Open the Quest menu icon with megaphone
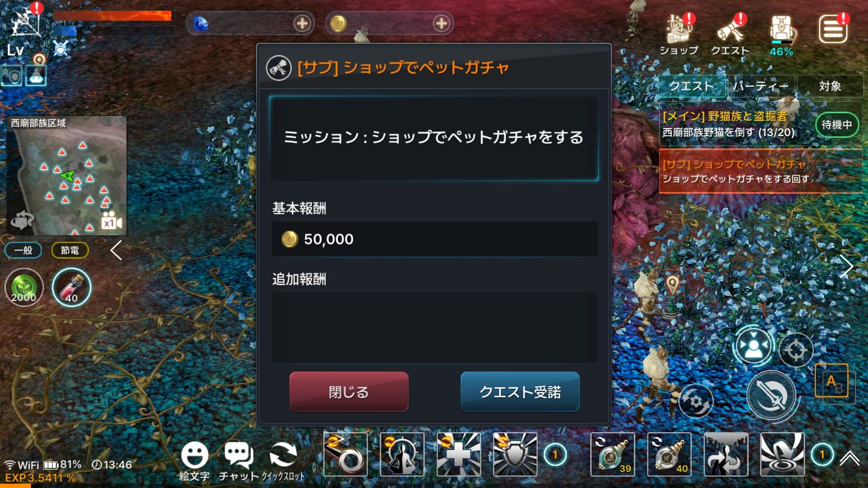The height and width of the screenshot is (488, 868). coord(730,34)
